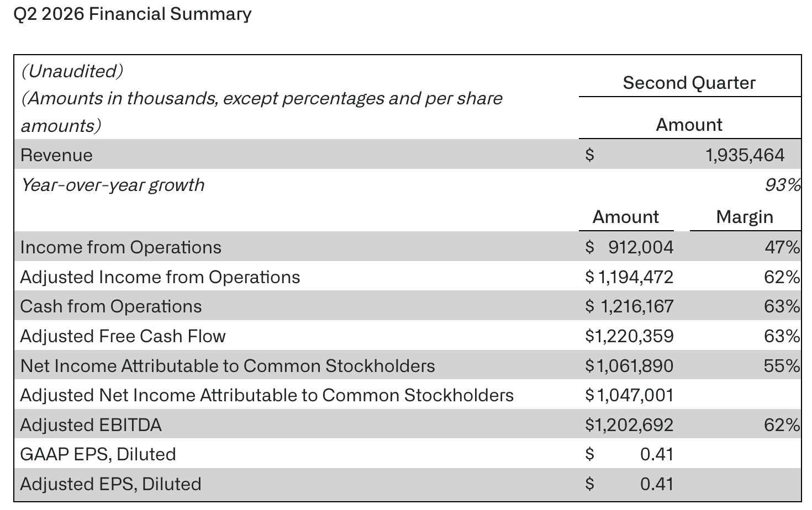Click the Cash from Operations row label

(x=111, y=307)
